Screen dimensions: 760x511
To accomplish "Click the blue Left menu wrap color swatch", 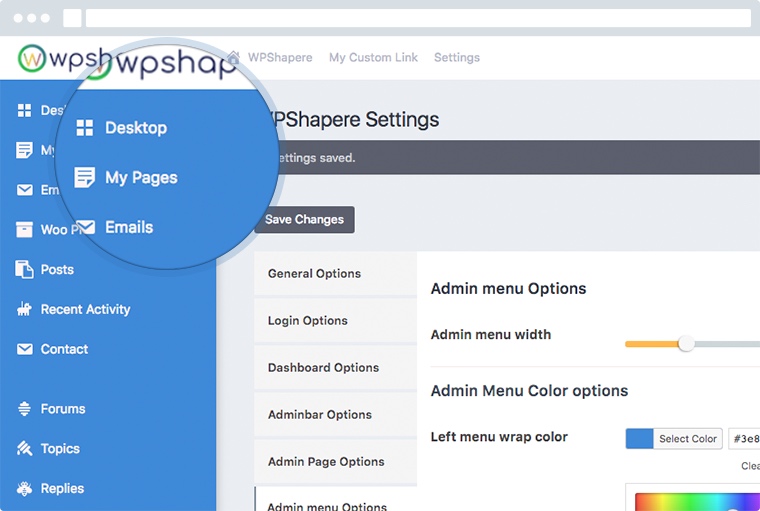I will 639,439.
